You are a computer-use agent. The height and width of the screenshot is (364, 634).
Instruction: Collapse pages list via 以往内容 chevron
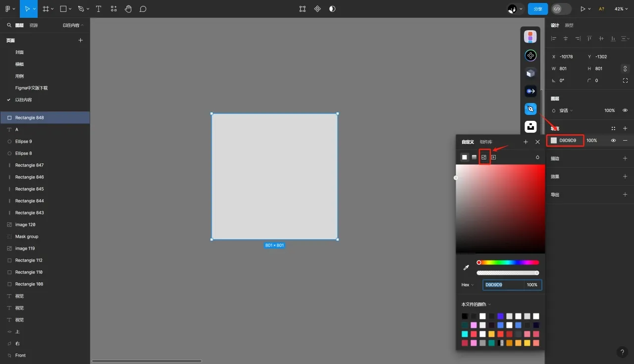(82, 25)
